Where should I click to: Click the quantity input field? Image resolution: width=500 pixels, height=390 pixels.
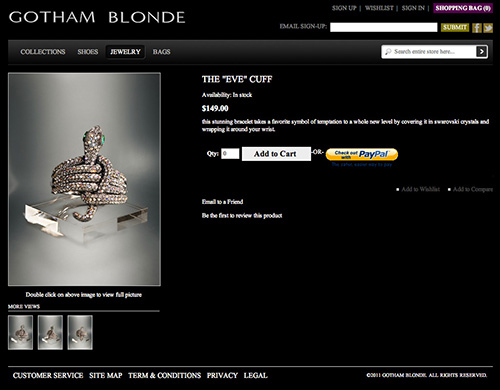(x=230, y=154)
